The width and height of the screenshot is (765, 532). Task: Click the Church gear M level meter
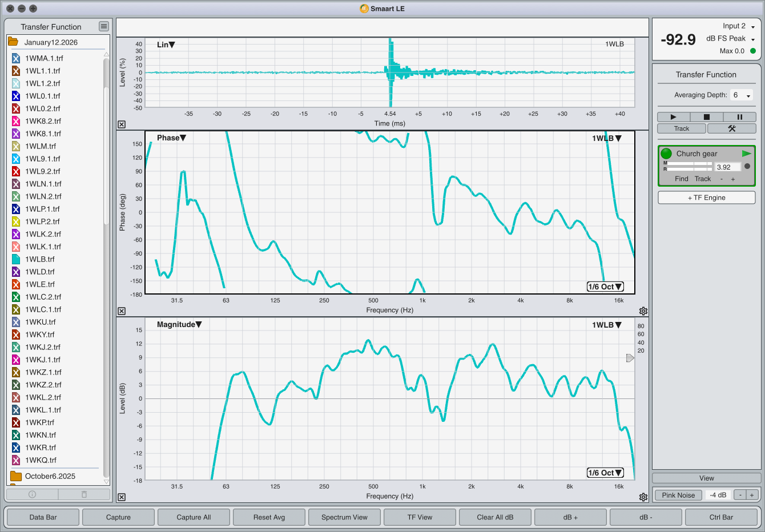(x=690, y=163)
